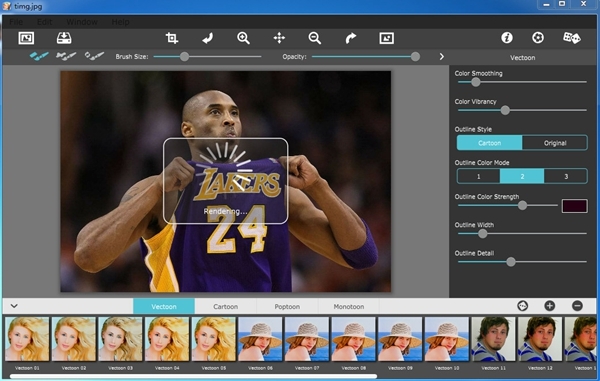
Task: Select the second brush mode icon
Action: [66, 56]
